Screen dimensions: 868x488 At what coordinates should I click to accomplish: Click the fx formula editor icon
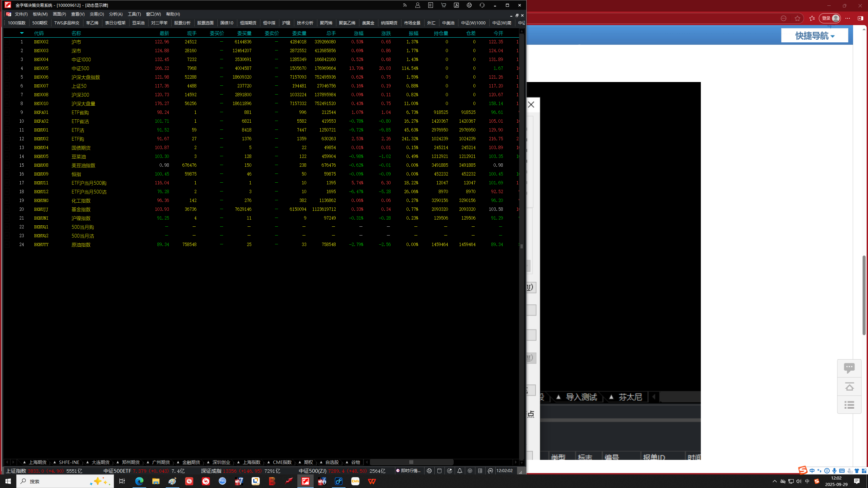click(x=456, y=5)
